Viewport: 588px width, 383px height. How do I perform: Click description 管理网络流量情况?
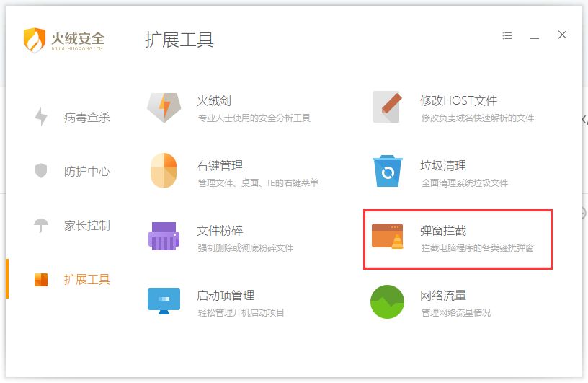pos(455,312)
